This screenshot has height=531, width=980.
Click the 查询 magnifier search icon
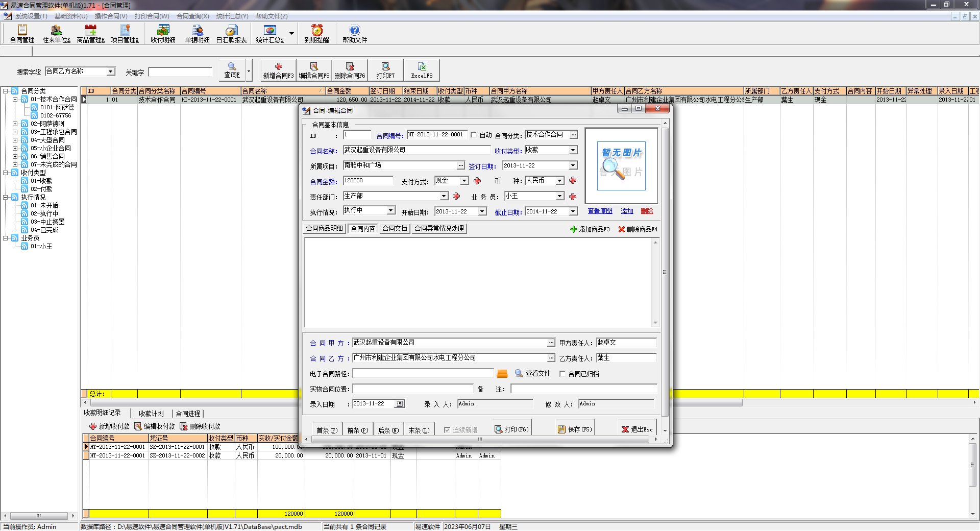[232, 66]
